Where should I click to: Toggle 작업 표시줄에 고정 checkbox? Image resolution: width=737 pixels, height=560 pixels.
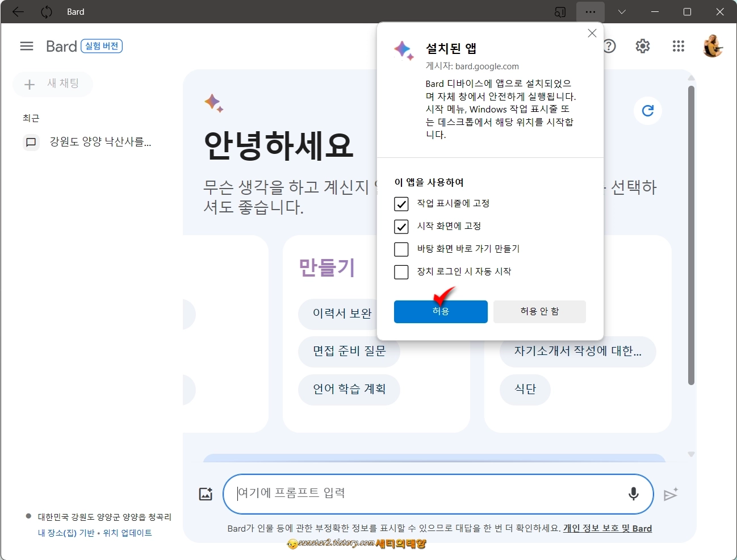click(401, 204)
